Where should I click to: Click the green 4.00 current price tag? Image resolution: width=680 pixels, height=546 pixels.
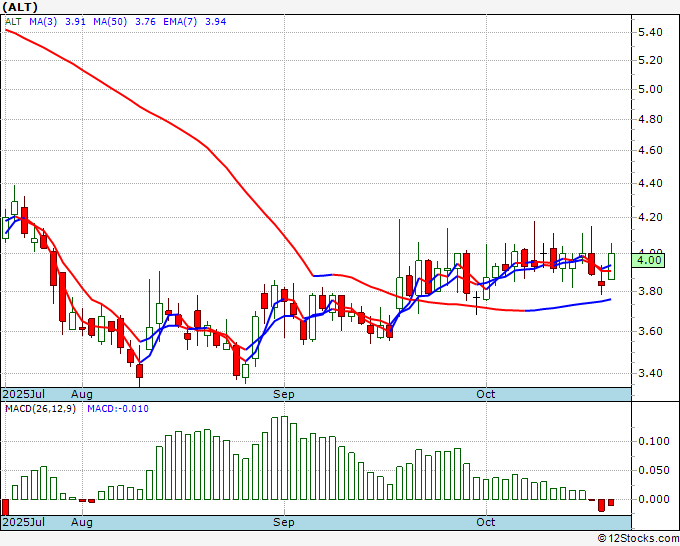(x=650, y=260)
